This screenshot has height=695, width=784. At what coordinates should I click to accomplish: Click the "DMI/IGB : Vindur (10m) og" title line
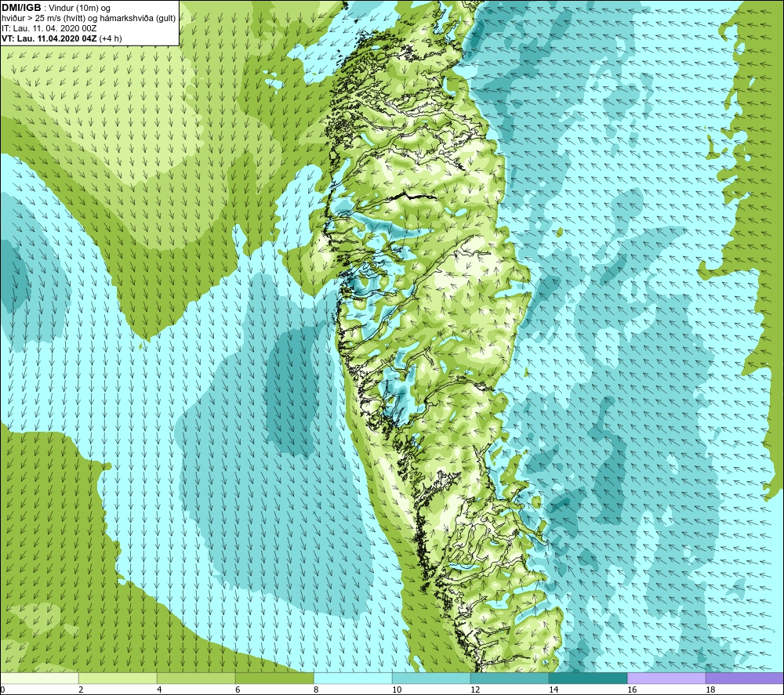(x=56, y=8)
